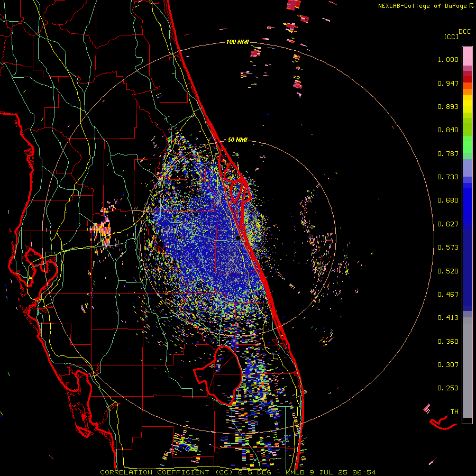
Task: Click the 0.307 scale value
Action: click(x=448, y=365)
